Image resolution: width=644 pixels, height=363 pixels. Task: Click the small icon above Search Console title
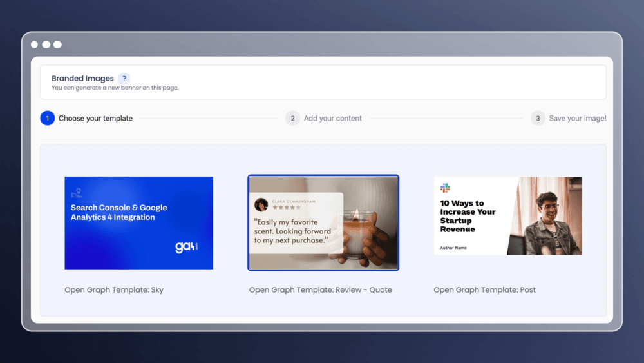pyautogui.click(x=77, y=192)
